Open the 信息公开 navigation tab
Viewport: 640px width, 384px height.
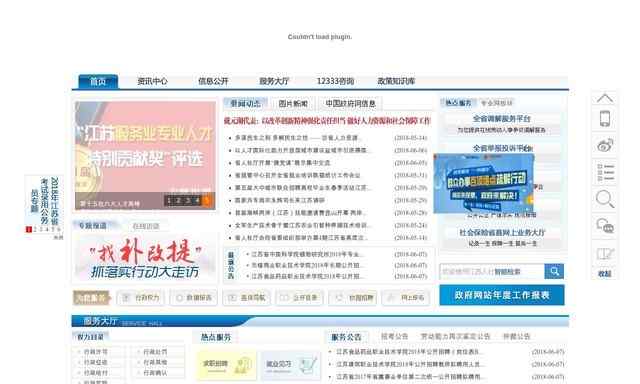[213, 81]
